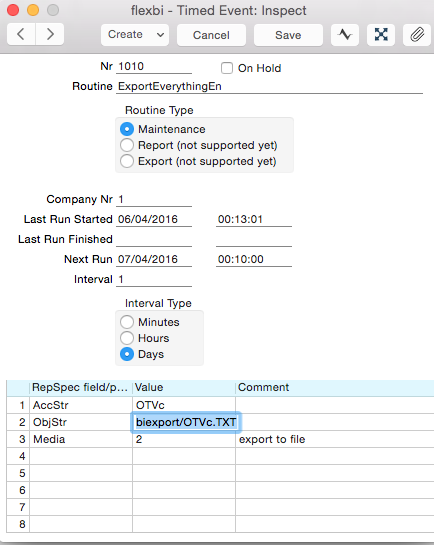Choose Report (not supported yet) option
The width and height of the screenshot is (434, 545).
click(127, 145)
